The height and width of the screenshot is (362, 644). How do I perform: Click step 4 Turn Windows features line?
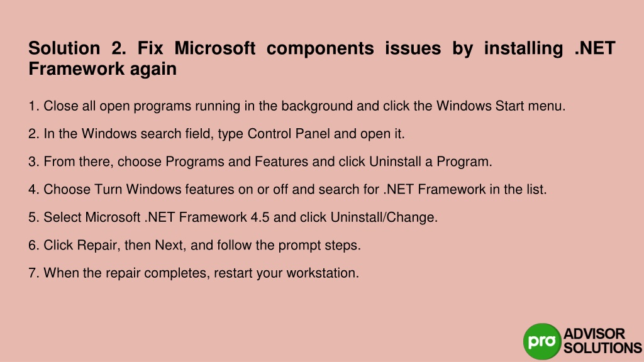tap(287, 190)
